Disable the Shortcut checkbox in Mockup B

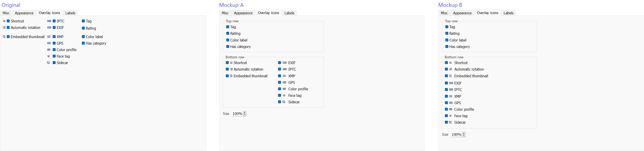pos(446,63)
